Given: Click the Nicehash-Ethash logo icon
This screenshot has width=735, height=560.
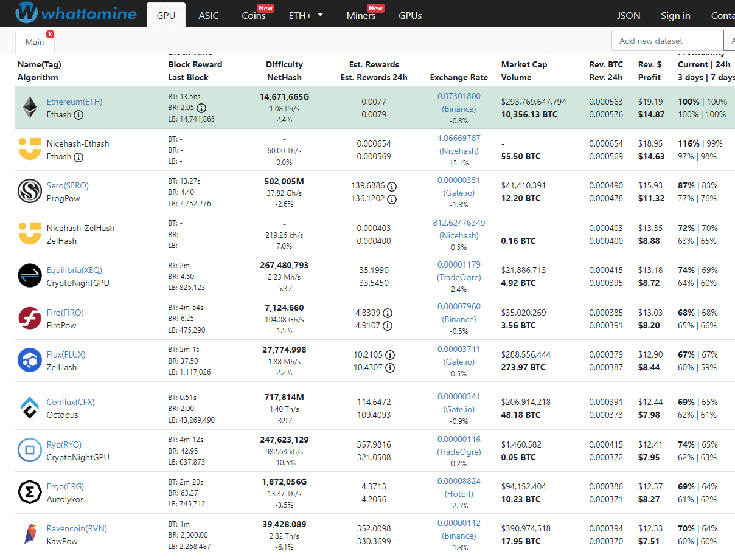Looking at the screenshot, I should click(x=30, y=149).
